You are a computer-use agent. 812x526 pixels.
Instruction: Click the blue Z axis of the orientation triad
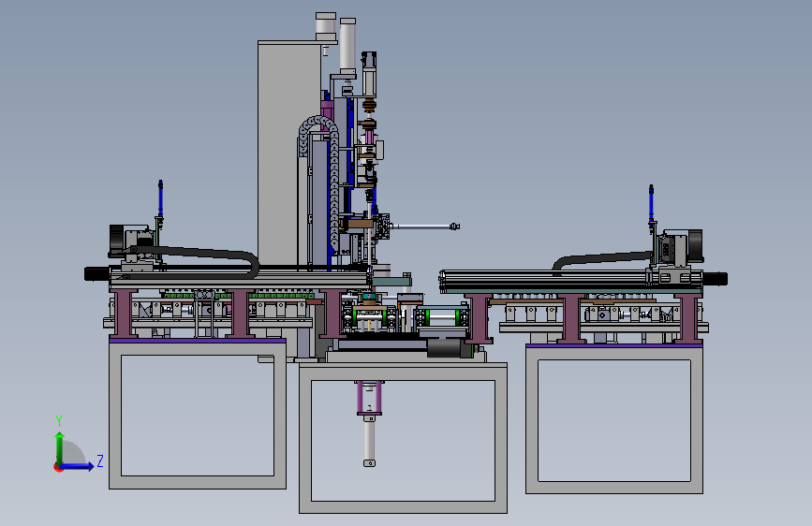(x=78, y=466)
